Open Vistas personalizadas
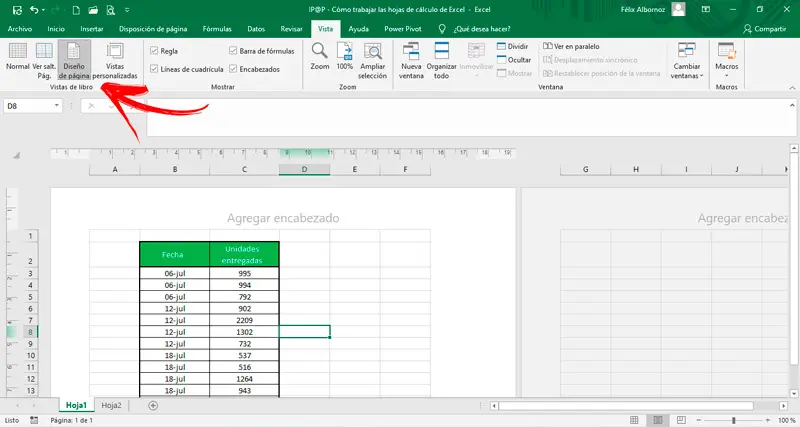Viewport: 800px width, 427px height. tap(115, 60)
